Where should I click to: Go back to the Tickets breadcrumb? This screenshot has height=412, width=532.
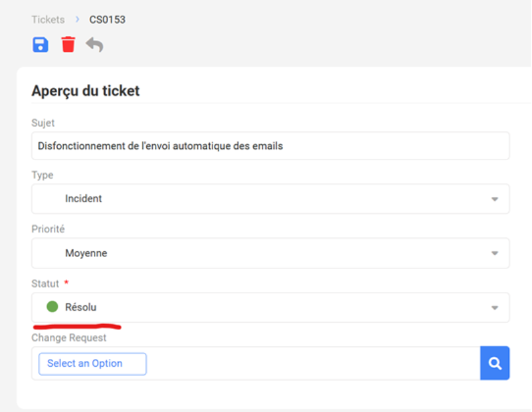point(48,20)
